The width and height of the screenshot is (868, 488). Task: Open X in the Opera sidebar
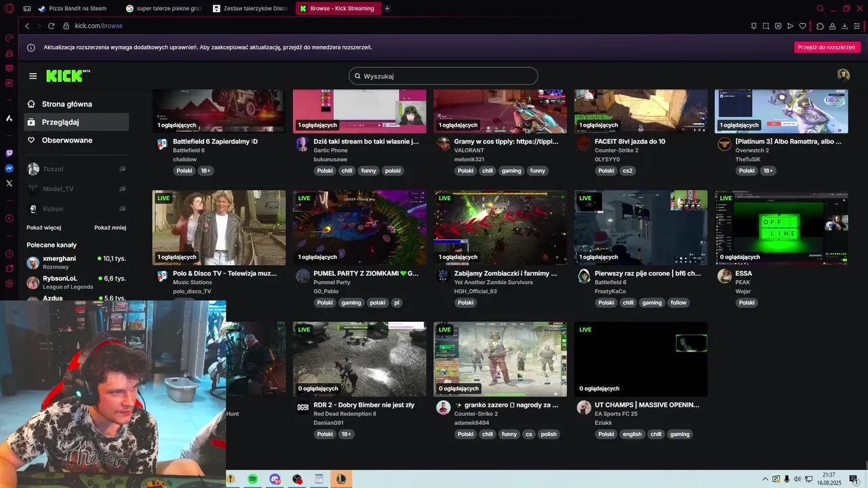click(9, 183)
